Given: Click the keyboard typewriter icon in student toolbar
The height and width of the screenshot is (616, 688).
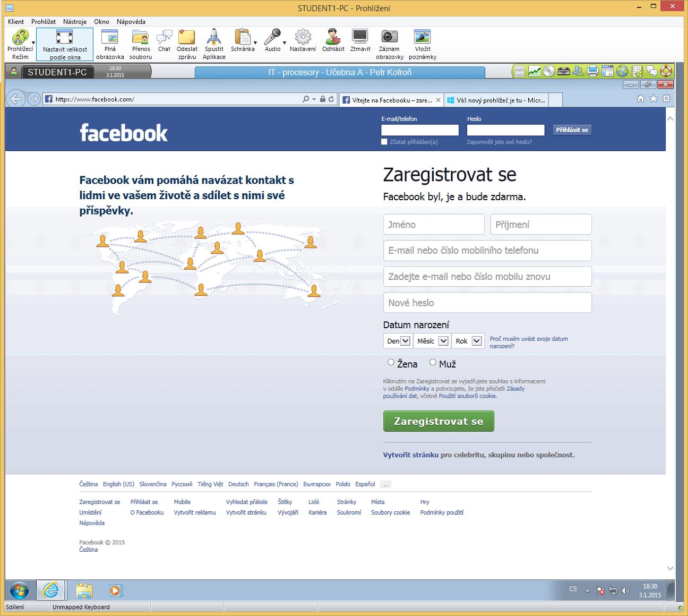Looking at the screenshot, I should click(x=564, y=71).
